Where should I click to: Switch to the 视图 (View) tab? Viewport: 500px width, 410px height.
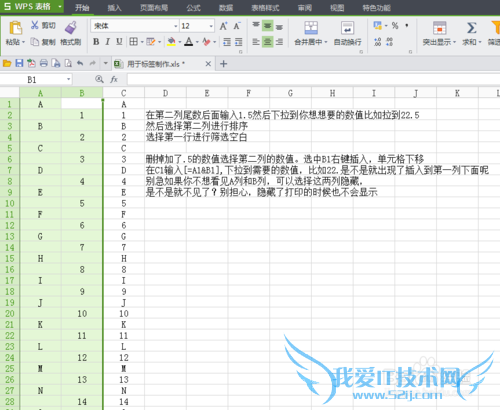coord(337,8)
